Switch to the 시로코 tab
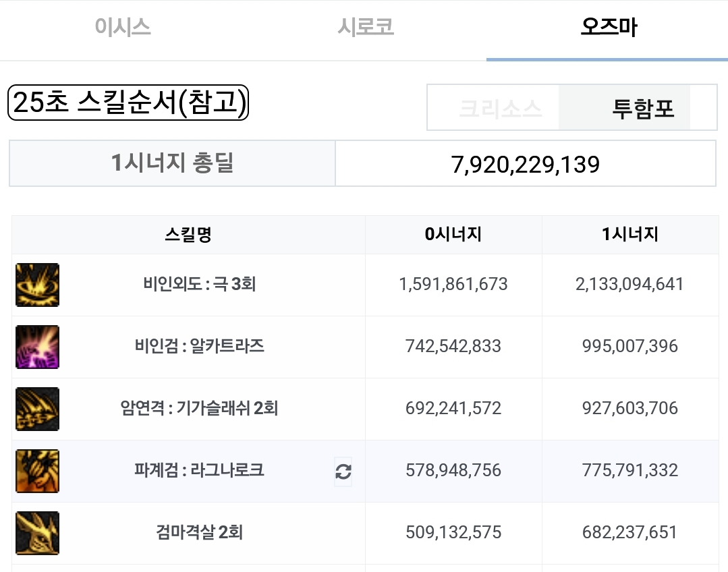 [x=366, y=27]
